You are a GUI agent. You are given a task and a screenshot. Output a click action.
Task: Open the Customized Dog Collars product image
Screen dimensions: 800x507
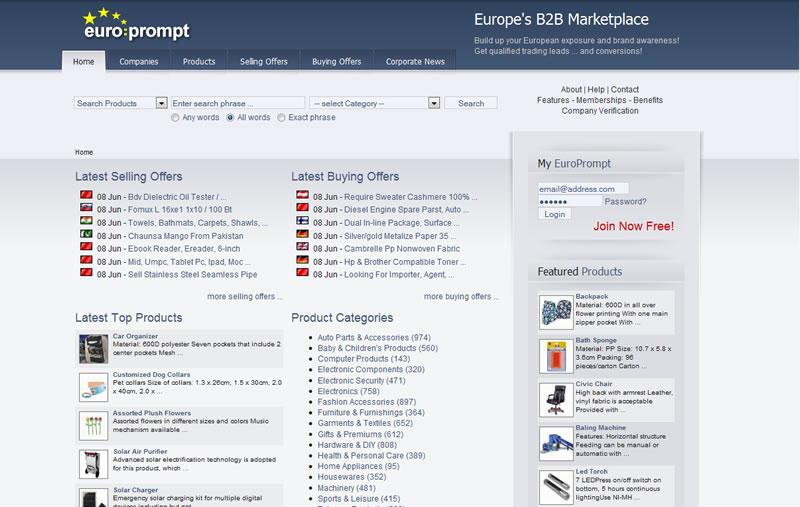coord(94,385)
